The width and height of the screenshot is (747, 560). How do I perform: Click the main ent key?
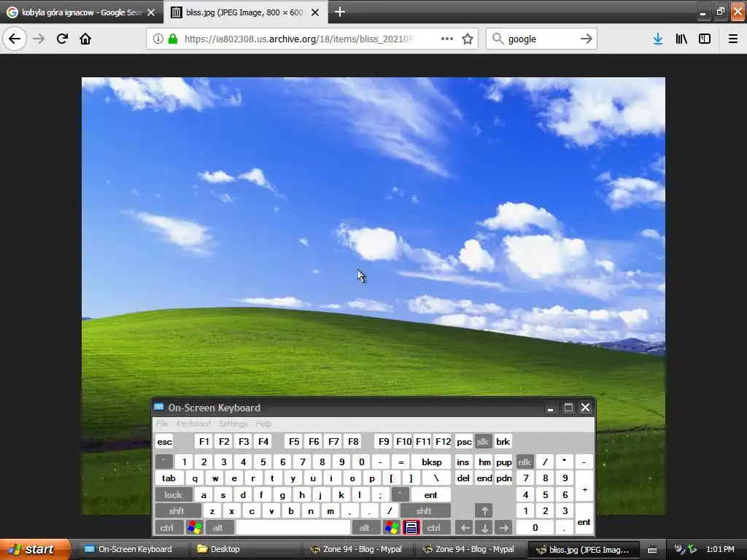[430, 495]
